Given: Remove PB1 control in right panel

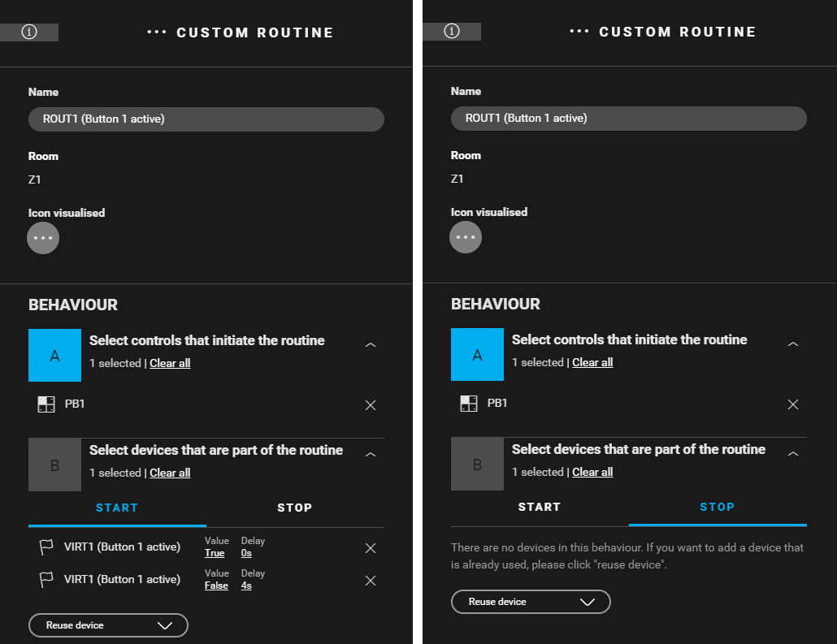Looking at the screenshot, I should click(x=793, y=404).
